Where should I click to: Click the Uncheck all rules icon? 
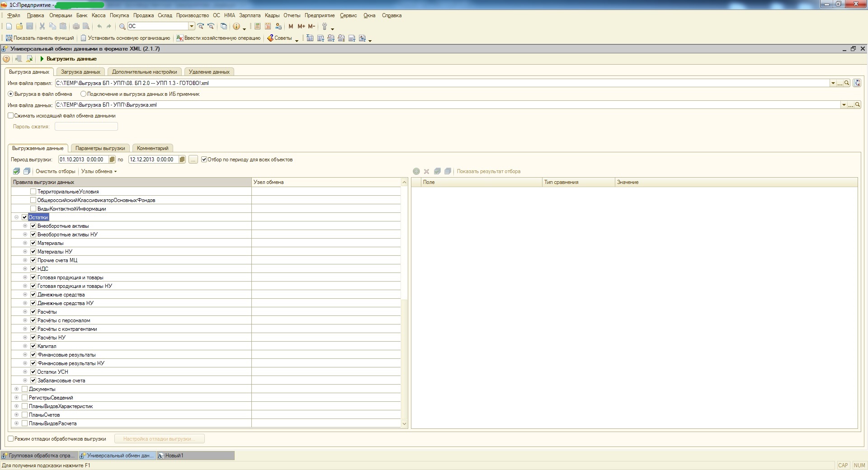27,171
